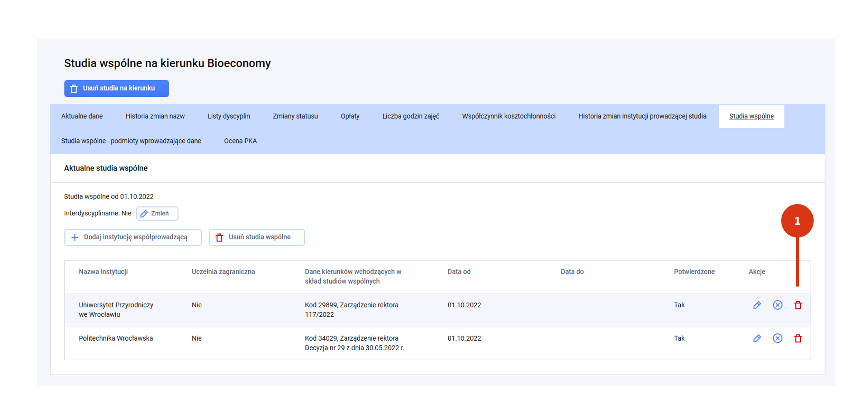This screenshot has height=418, width=868.
Task: Switch to 'Współczynnik kosztochłonności' tab
Action: click(509, 116)
